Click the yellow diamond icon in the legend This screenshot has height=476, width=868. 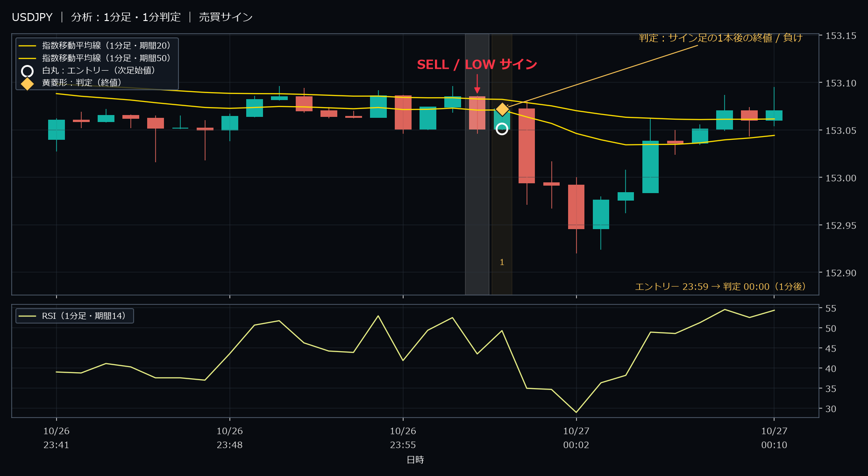(28, 83)
